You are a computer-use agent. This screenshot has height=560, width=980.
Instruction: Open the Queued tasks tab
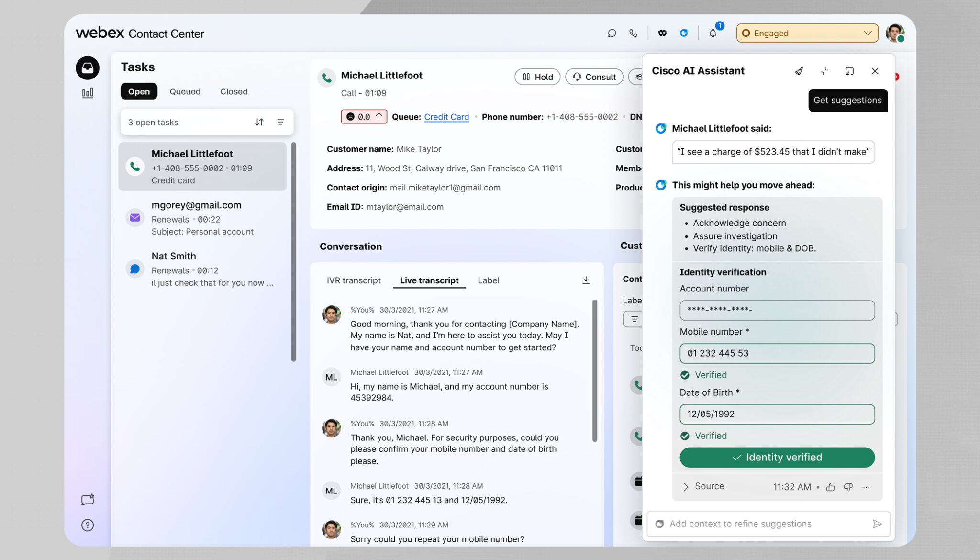185,91
